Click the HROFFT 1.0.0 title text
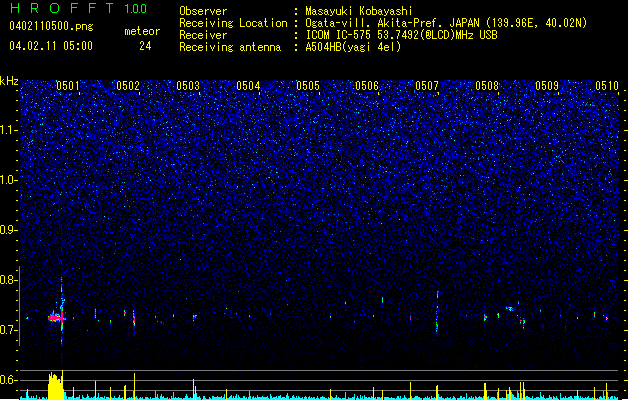This screenshot has width=629, height=400. 78,8
